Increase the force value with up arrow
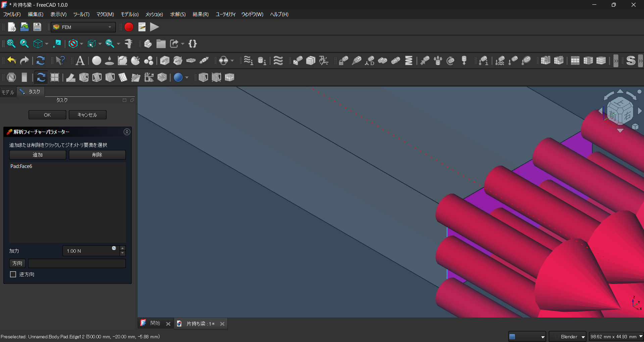Viewport: 644px width, 342px height. click(x=122, y=248)
